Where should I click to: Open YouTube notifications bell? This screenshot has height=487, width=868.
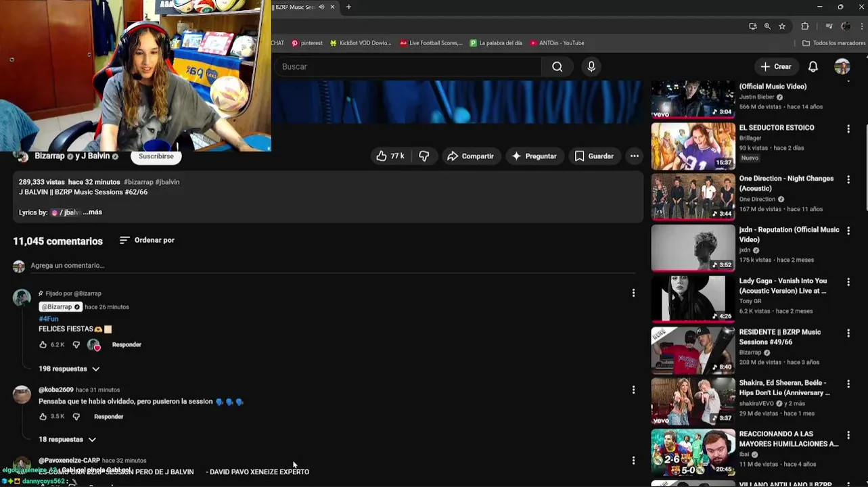tap(813, 66)
